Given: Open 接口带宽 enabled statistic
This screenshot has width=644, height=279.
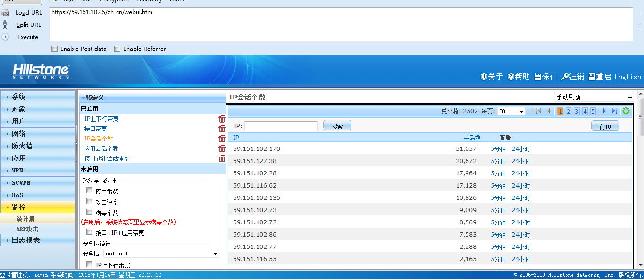Looking at the screenshot, I should tap(96, 129).
